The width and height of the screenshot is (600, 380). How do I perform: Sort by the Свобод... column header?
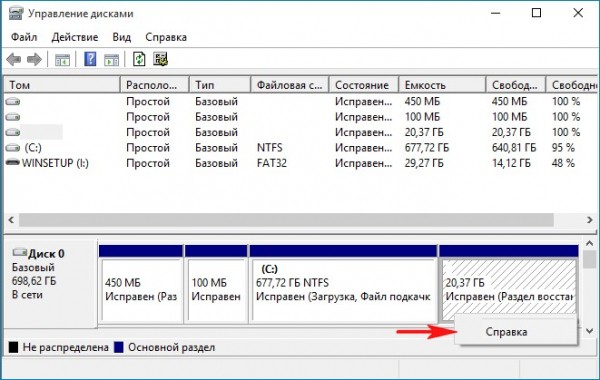pos(516,85)
